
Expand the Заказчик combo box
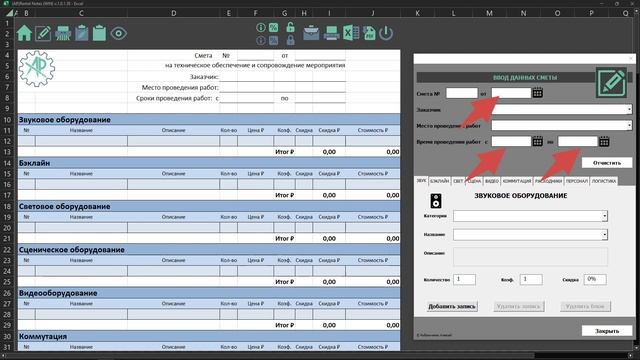pos(629,109)
